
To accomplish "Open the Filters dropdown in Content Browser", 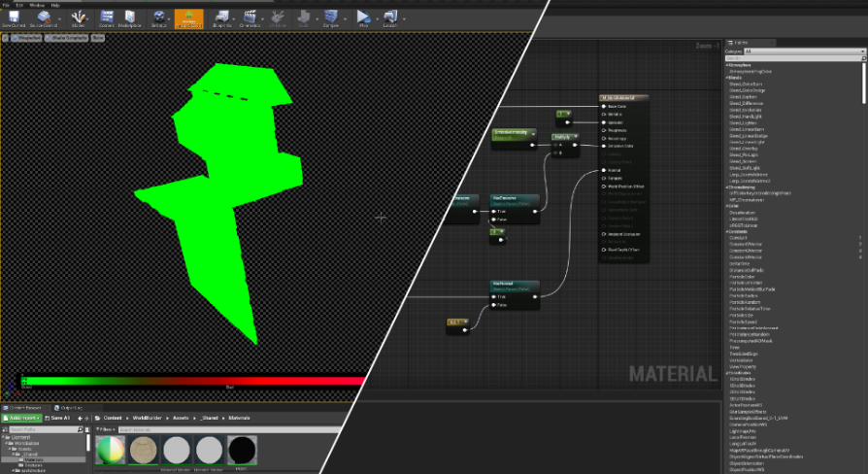I will point(106,429).
